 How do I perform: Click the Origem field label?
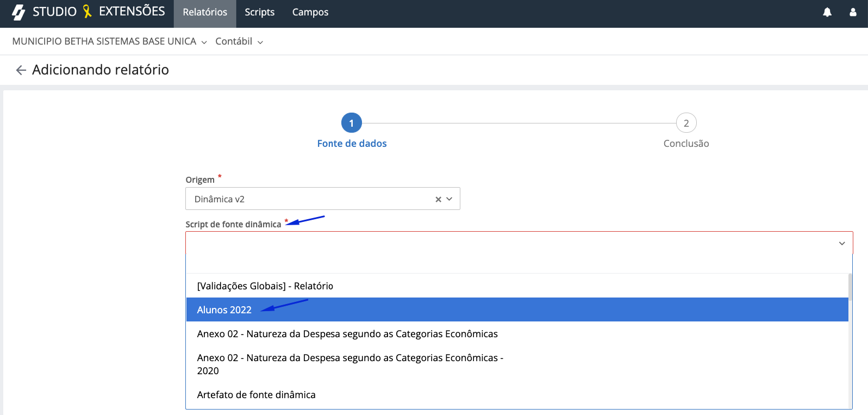pyautogui.click(x=200, y=179)
